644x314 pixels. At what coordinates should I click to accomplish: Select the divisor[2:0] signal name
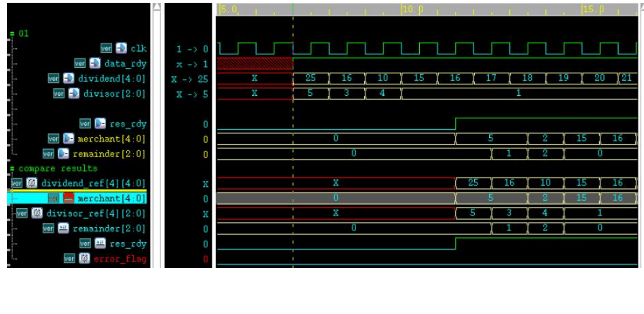[115, 94]
